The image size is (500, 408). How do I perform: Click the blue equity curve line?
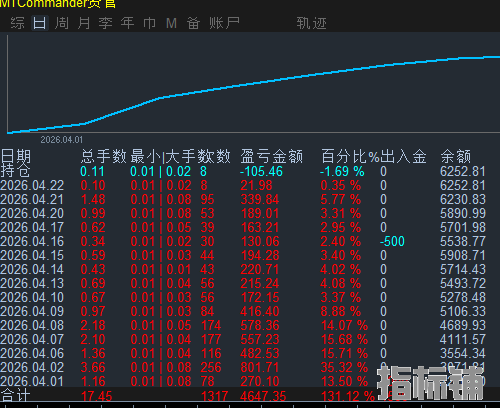tap(253, 84)
